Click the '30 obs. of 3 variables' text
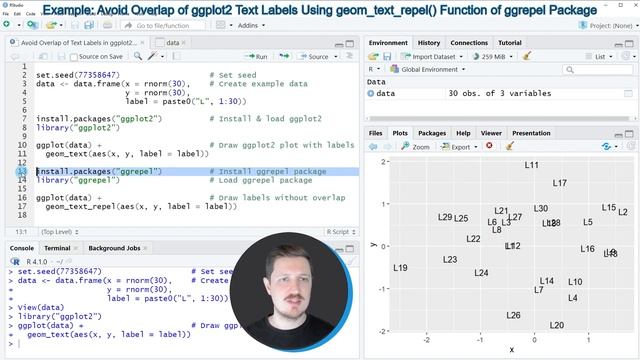This screenshot has height=360, width=640. [x=500, y=93]
